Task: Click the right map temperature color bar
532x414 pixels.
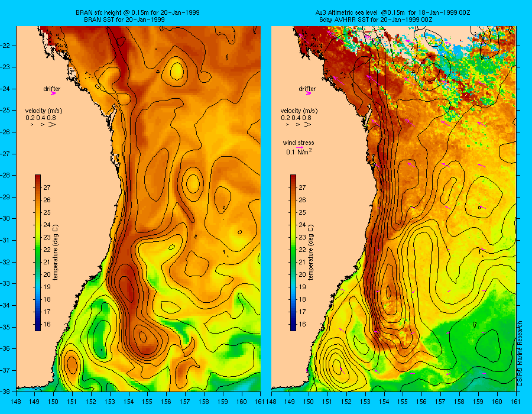Action: pos(293,253)
